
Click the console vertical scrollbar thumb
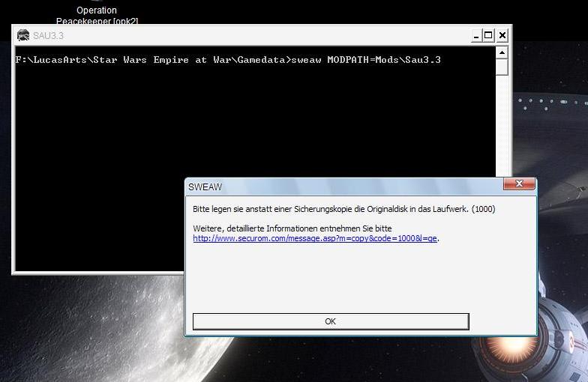502,67
